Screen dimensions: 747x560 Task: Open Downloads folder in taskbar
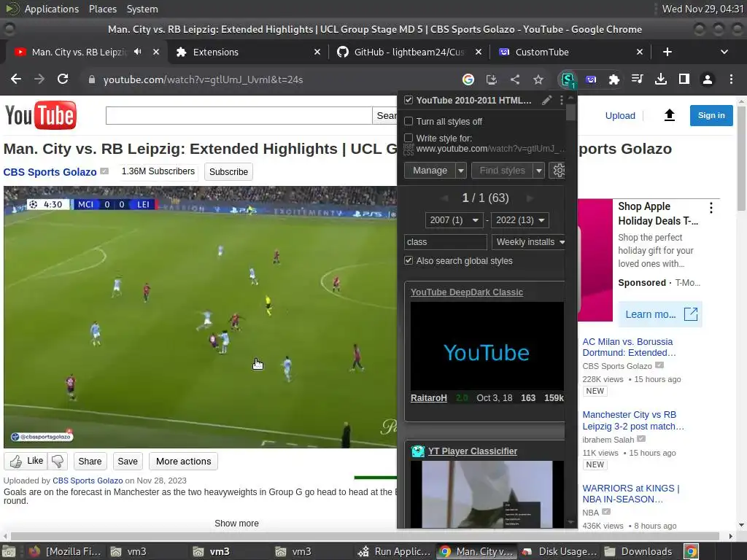tap(638, 551)
